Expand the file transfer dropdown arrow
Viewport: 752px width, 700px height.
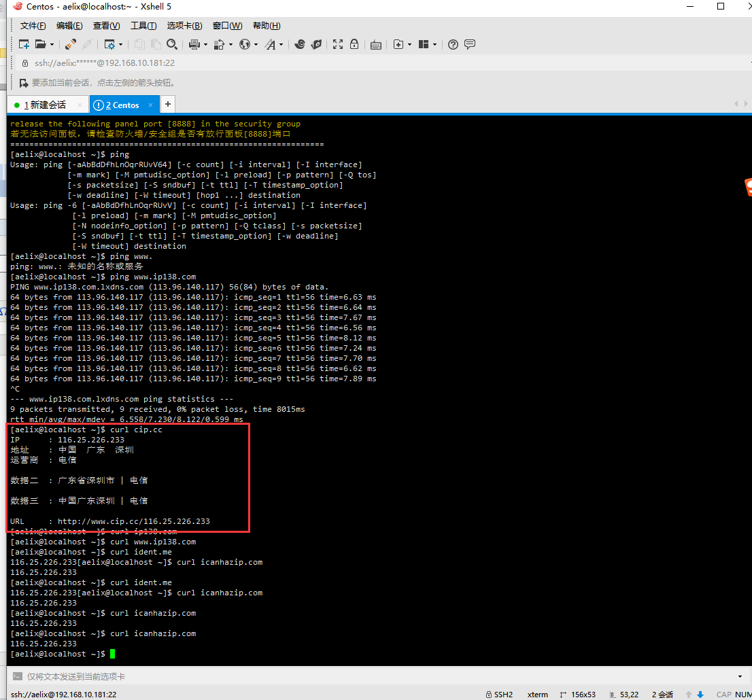[x=230, y=45]
